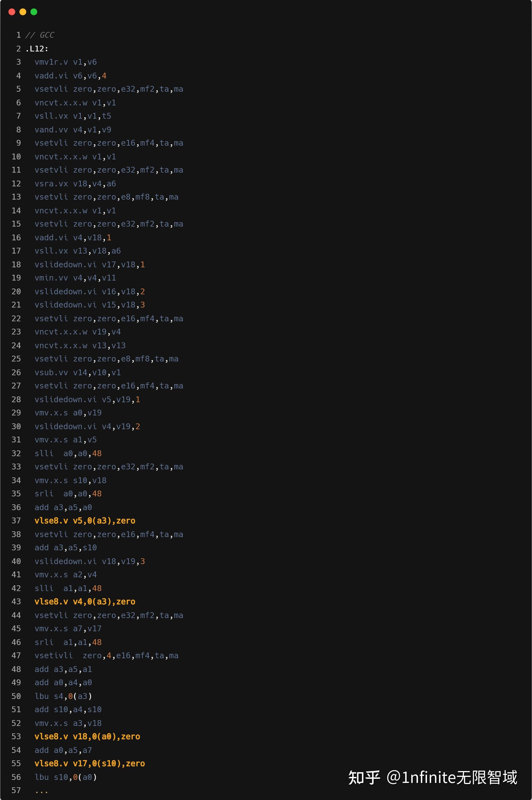Click the vand.vv v4,v1,v9 instruction

coord(73,130)
